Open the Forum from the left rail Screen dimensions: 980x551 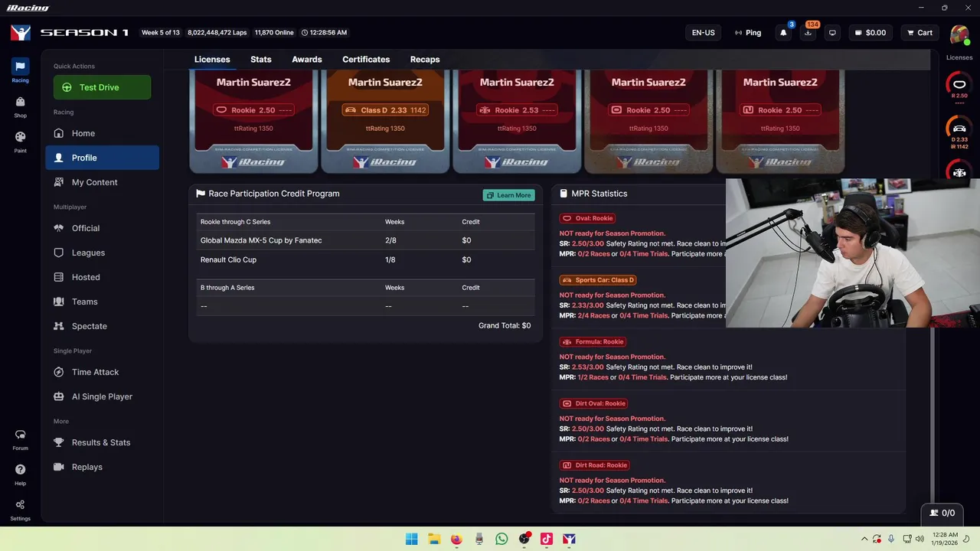coord(20,439)
